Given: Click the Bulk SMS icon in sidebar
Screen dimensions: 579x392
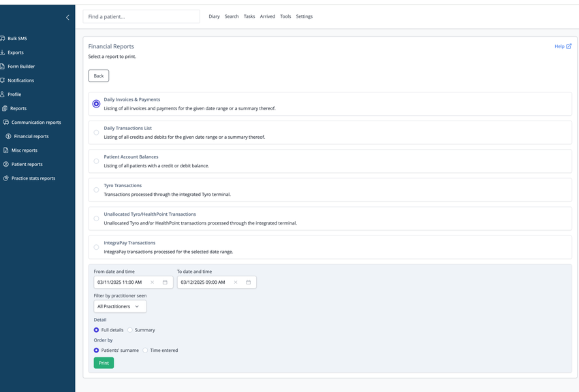Looking at the screenshot, I should coord(2,38).
